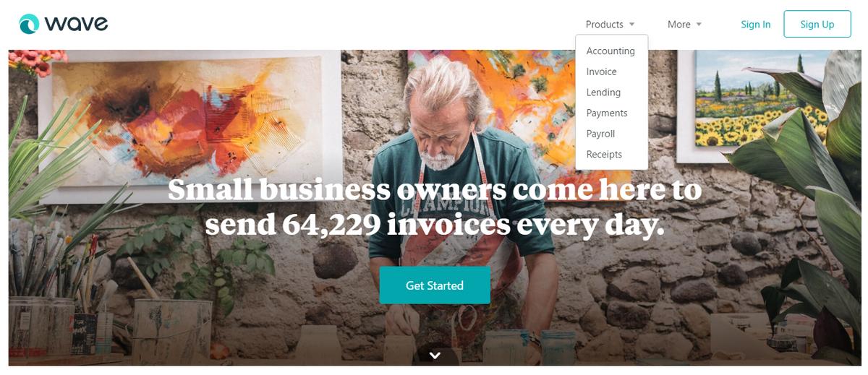Choose Invoice in the dropdown list
The image size is (868, 375).
coord(601,72)
